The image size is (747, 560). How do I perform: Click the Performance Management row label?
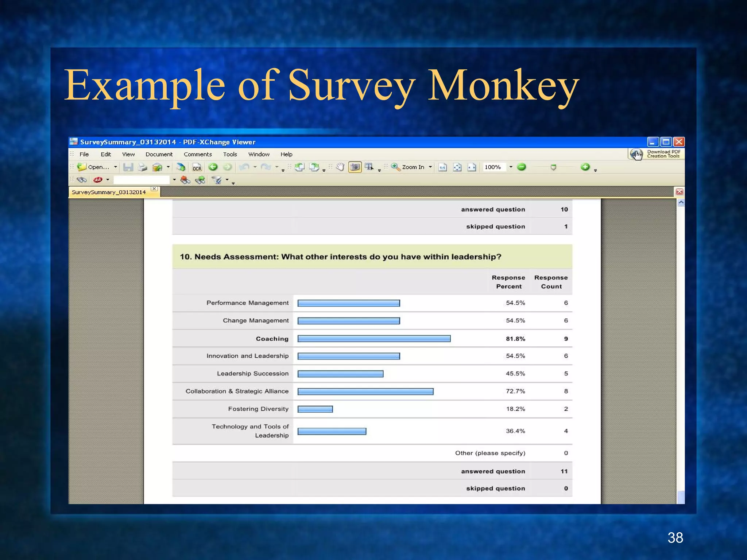pos(247,303)
